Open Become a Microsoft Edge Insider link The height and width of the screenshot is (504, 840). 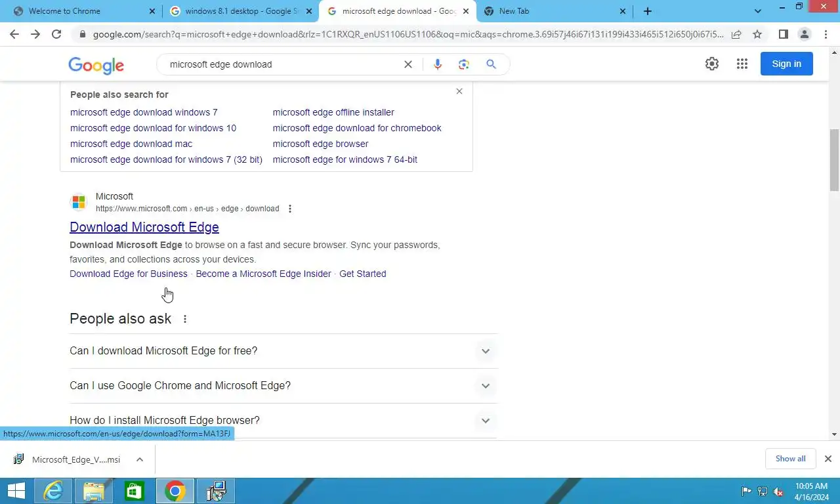263,274
